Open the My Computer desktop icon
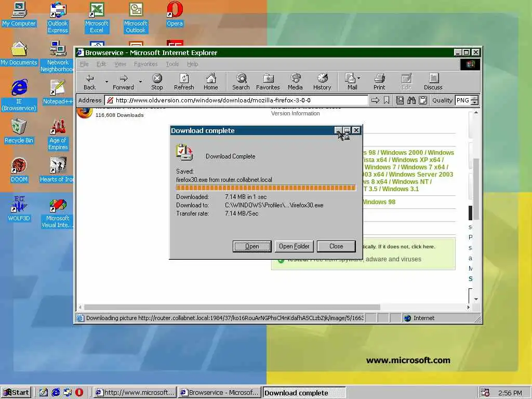The height and width of the screenshot is (399, 532). click(19, 15)
